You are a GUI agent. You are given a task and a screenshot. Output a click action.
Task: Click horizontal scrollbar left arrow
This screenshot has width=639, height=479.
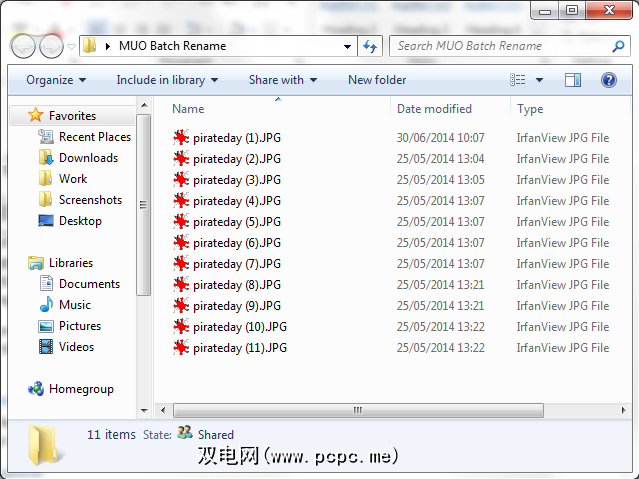163,410
